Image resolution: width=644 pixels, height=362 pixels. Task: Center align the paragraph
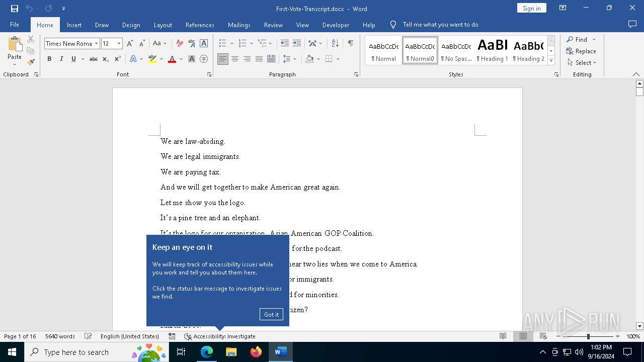(x=235, y=59)
